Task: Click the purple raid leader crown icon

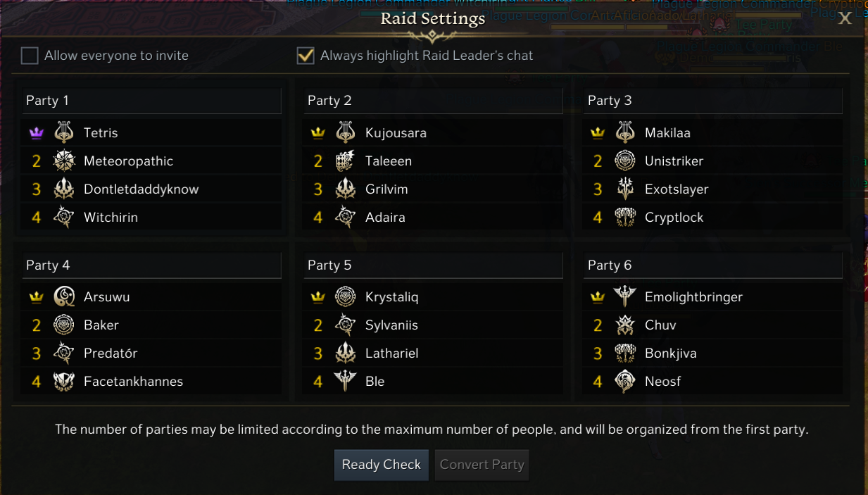Action: (36, 132)
